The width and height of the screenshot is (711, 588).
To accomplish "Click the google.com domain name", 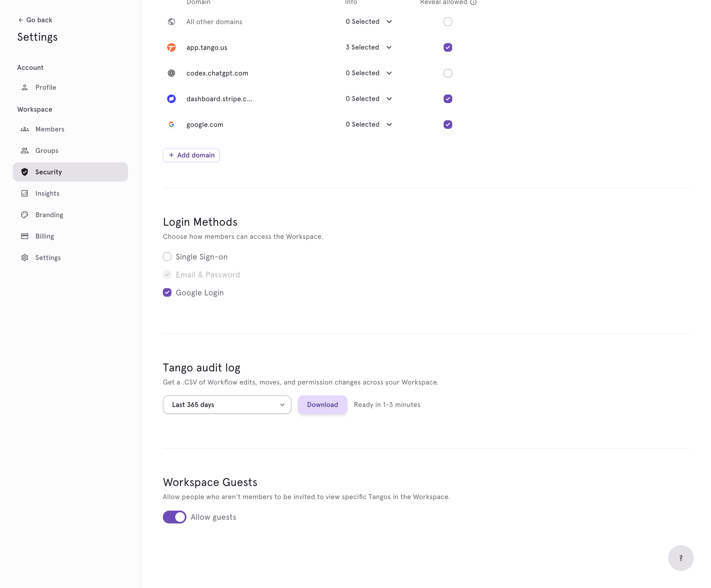I will tap(205, 125).
